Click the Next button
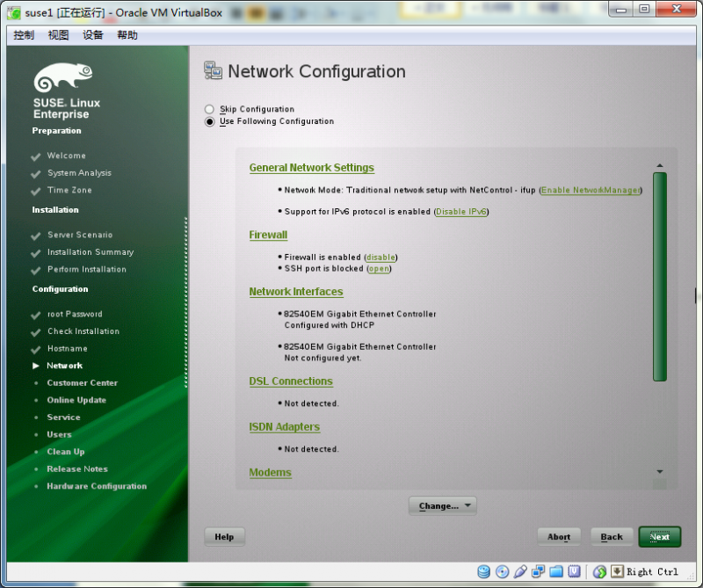 (x=659, y=536)
